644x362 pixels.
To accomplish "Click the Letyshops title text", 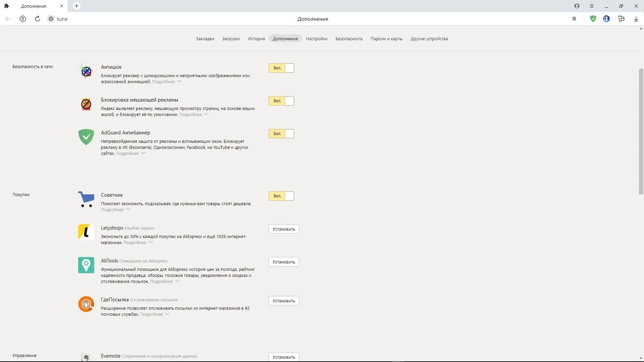I will (112, 228).
